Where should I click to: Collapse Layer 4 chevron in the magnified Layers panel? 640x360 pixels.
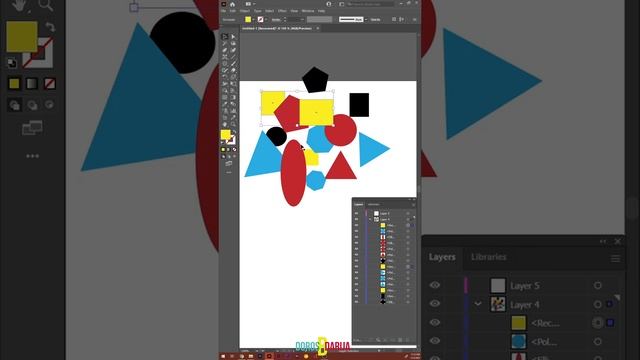478,304
